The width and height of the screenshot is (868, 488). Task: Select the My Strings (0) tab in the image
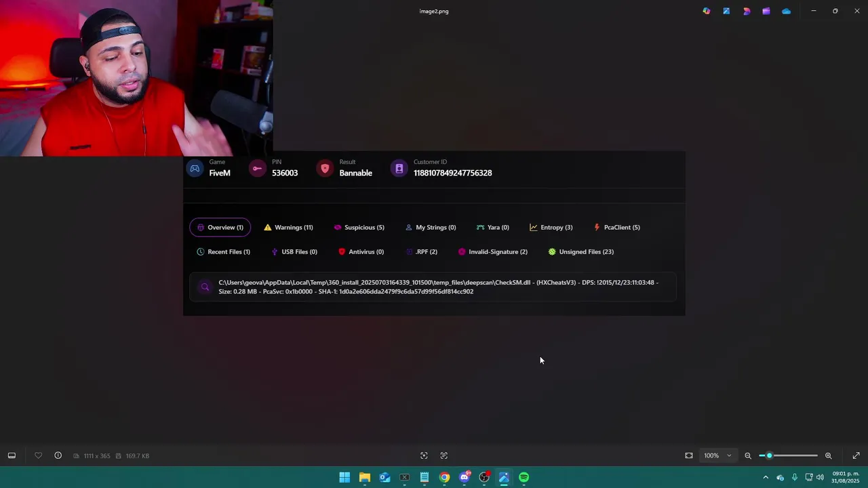(x=430, y=227)
